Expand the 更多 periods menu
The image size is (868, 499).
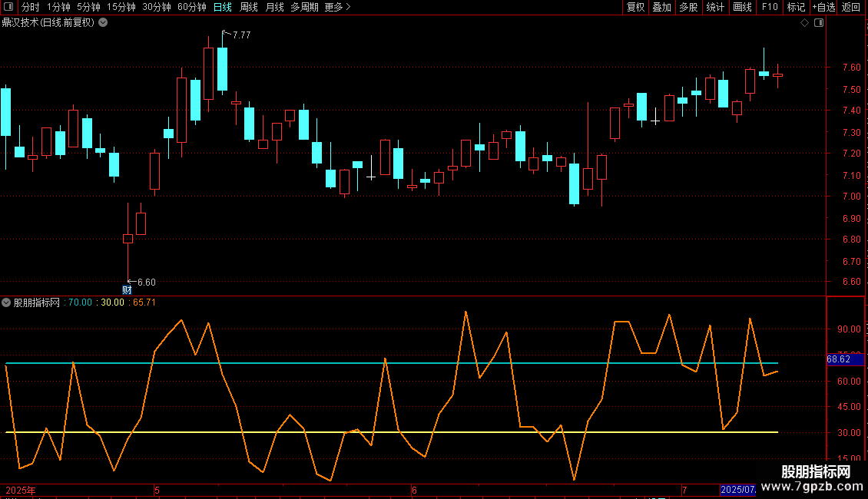(338, 7)
